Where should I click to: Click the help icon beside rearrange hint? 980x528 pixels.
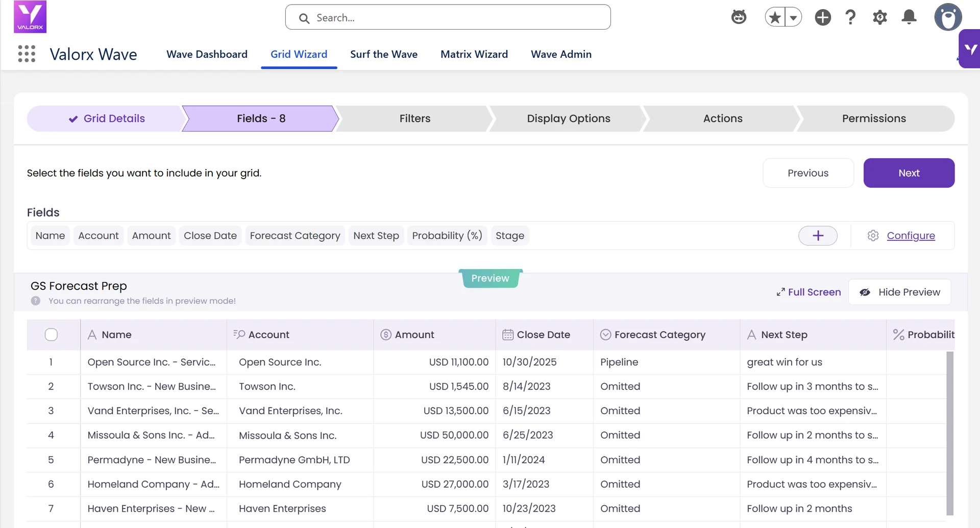pyautogui.click(x=36, y=301)
